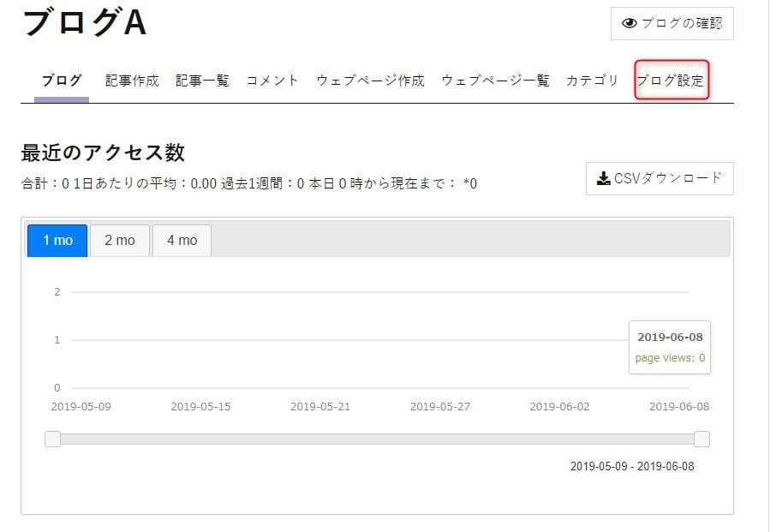Click the download arrow icon beside CSV
The height and width of the screenshot is (532, 770).
click(x=604, y=178)
